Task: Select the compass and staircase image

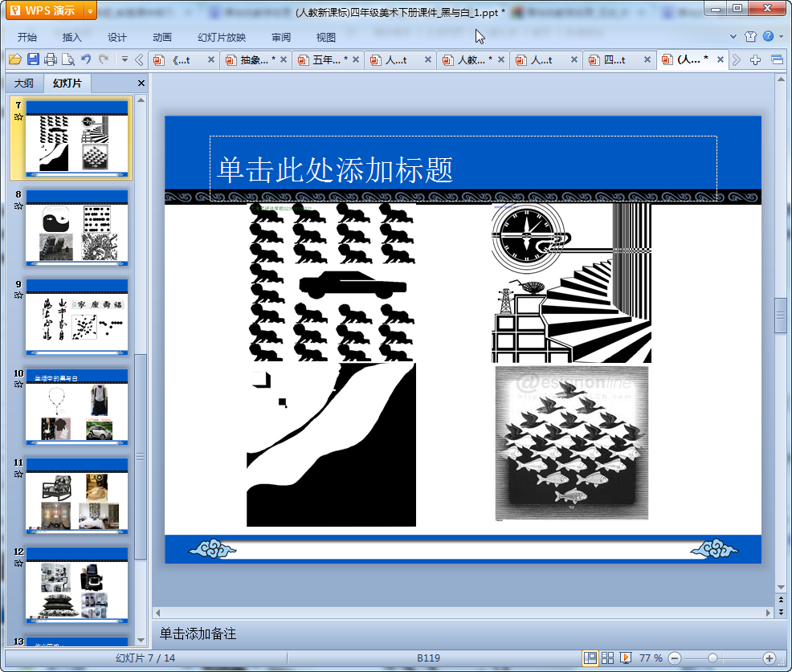Action: pos(571,283)
